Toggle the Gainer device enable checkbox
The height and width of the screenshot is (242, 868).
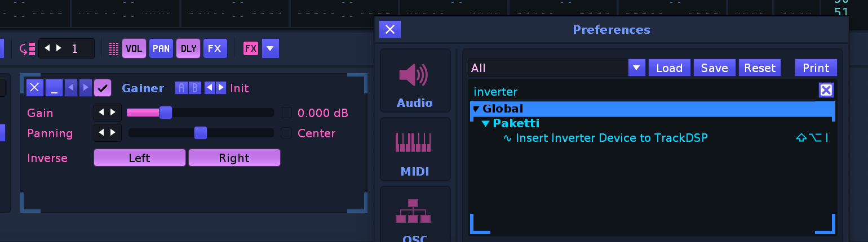103,88
